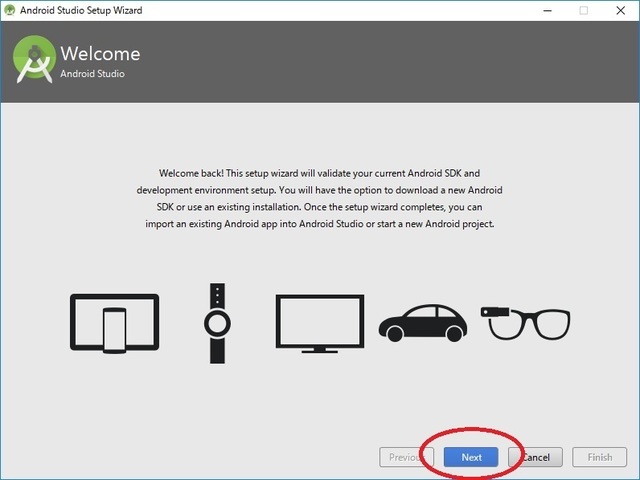Image resolution: width=640 pixels, height=480 pixels.
Task: Click the 'Android Studio Setup Wizard' window title
Action: point(81,10)
